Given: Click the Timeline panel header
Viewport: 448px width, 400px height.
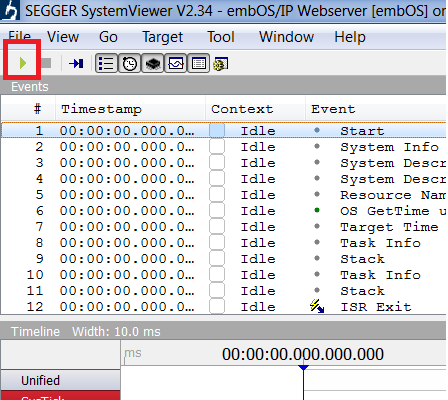Looking at the screenshot, I should click(224, 331).
